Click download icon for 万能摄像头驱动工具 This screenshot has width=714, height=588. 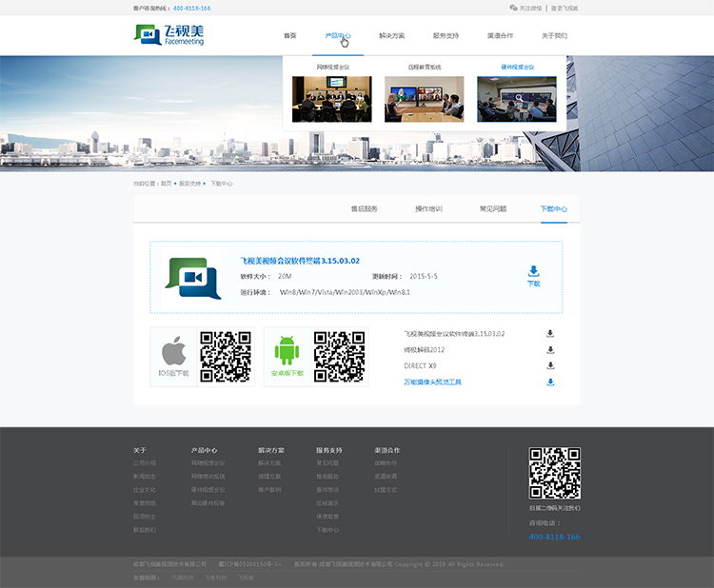[x=550, y=382]
